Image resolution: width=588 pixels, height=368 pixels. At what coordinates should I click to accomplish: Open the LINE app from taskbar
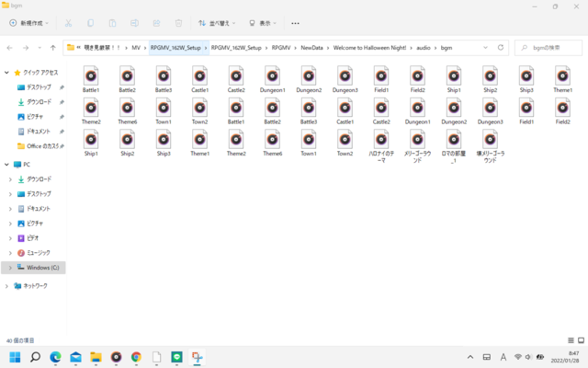(x=176, y=357)
